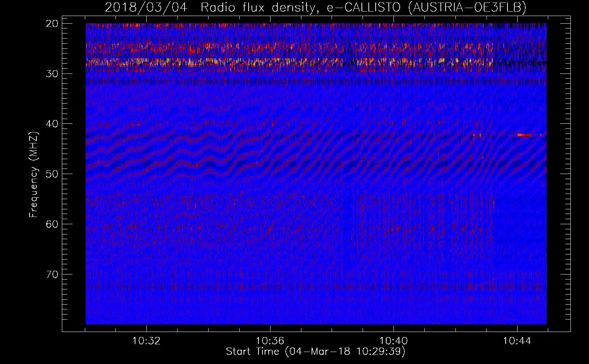Click the 10:44 time tick label
The image size is (589, 364).
(517, 341)
